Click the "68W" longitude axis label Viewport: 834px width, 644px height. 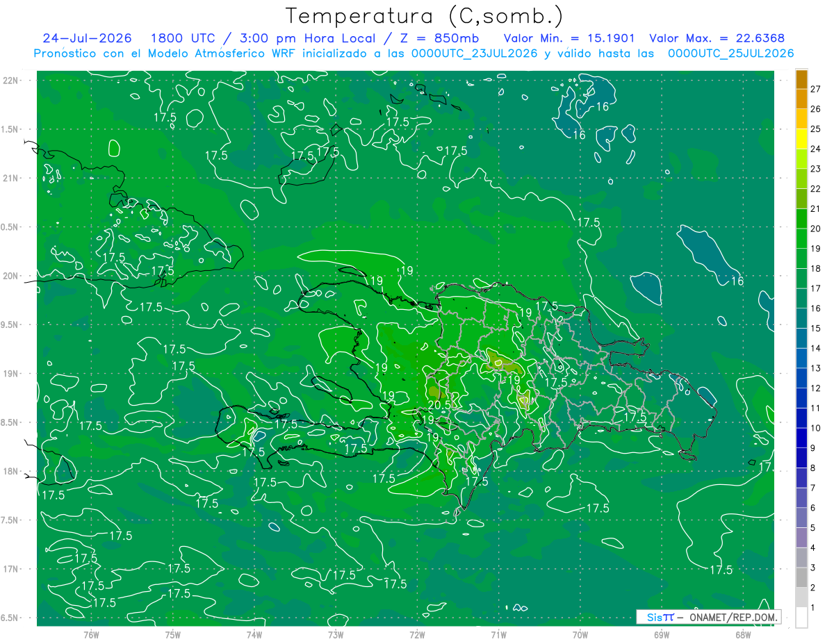tap(743, 635)
